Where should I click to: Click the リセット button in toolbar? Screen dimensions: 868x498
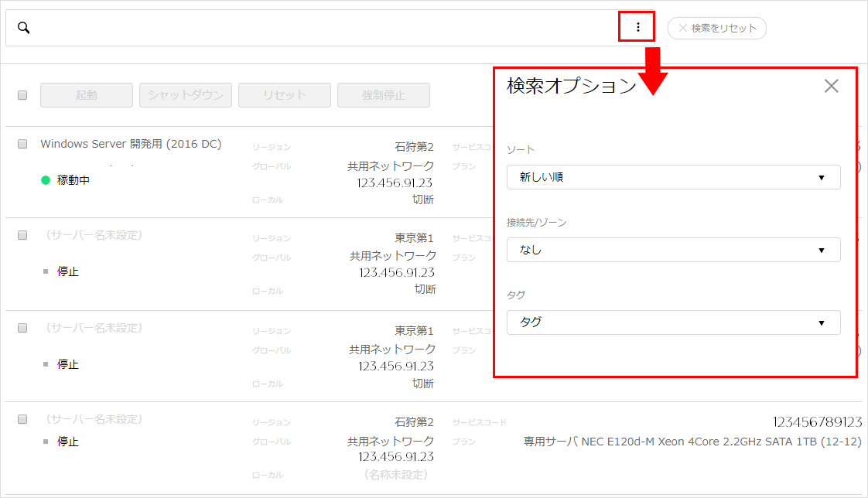coord(285,95)
